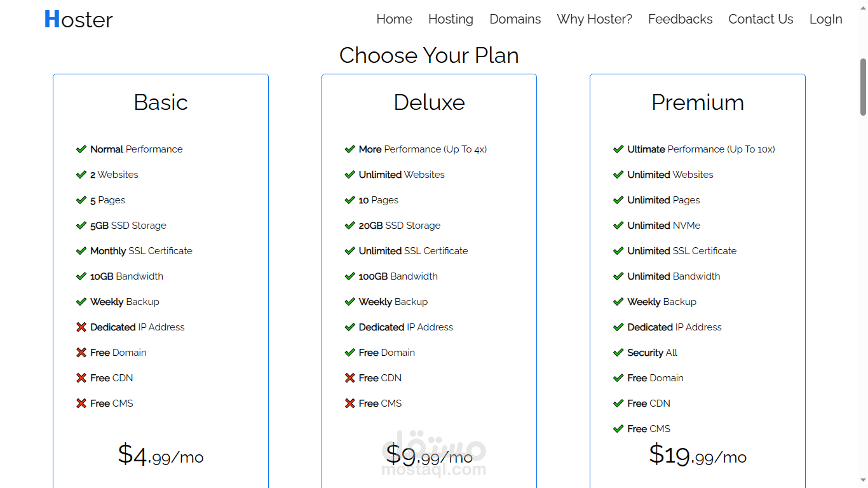
Task: Click green check beside Basic Normal Performance
Action: [x=81, y=149]
